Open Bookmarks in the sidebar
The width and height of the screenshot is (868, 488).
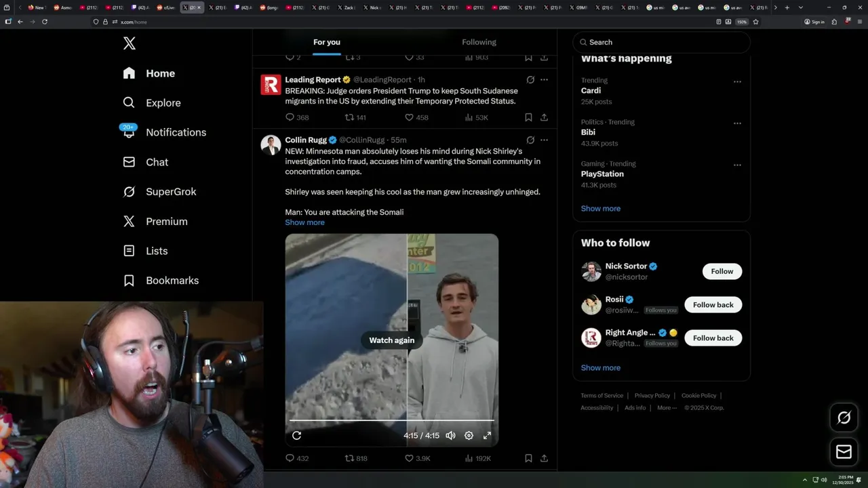pos(161,280)
